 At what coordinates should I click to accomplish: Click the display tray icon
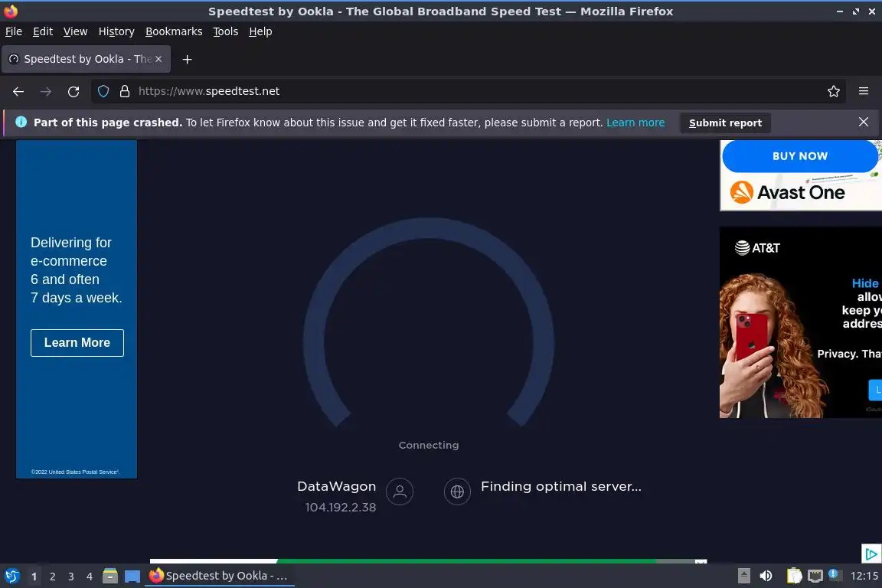click(x=815, y=576)
